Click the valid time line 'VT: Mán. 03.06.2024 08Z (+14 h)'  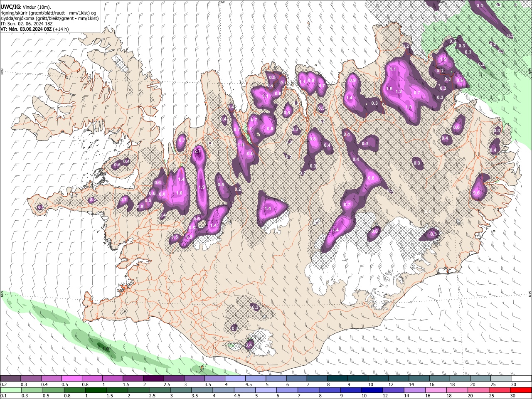(x=35, y=29)
